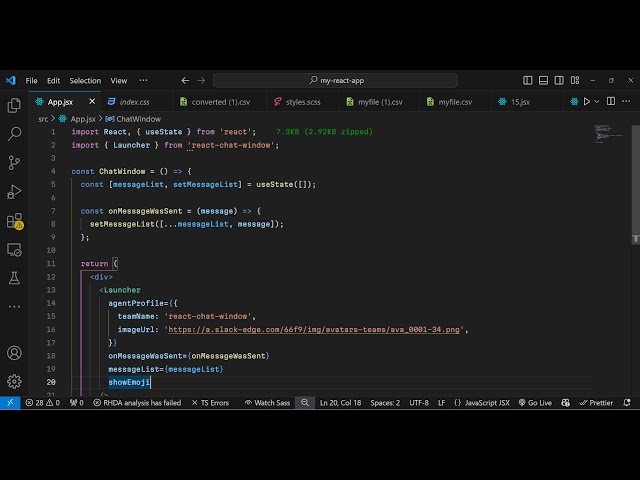This screenshot has height=480, width=640.
Task: Click the Run code play button
Action: (x=587, y=101)
